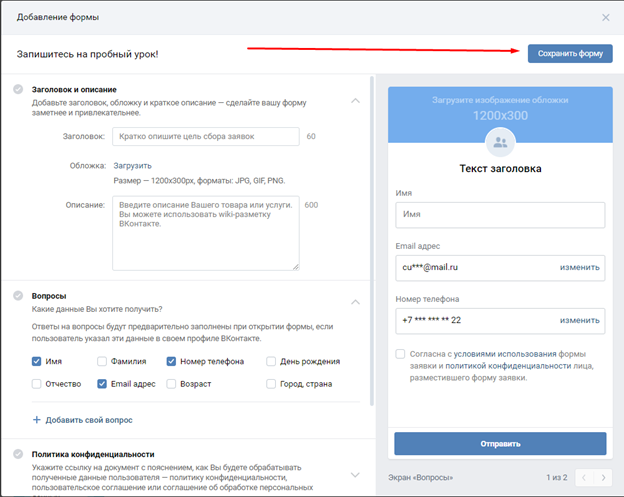Check the Отчество checkbox

(36, 384)
